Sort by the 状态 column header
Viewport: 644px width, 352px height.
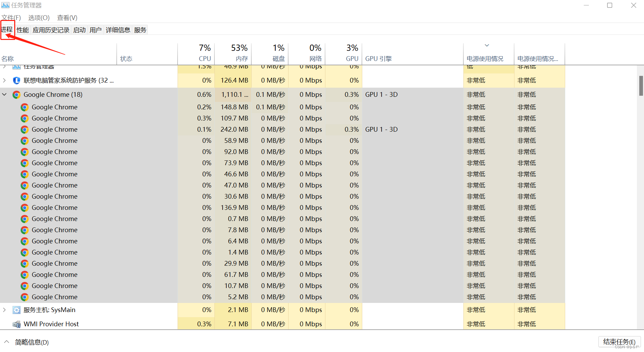[147, 54]
